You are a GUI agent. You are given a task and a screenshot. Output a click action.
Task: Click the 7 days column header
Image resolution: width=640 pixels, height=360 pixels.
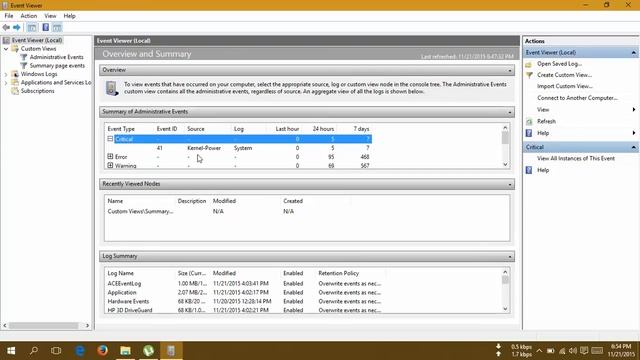point(361,129)
